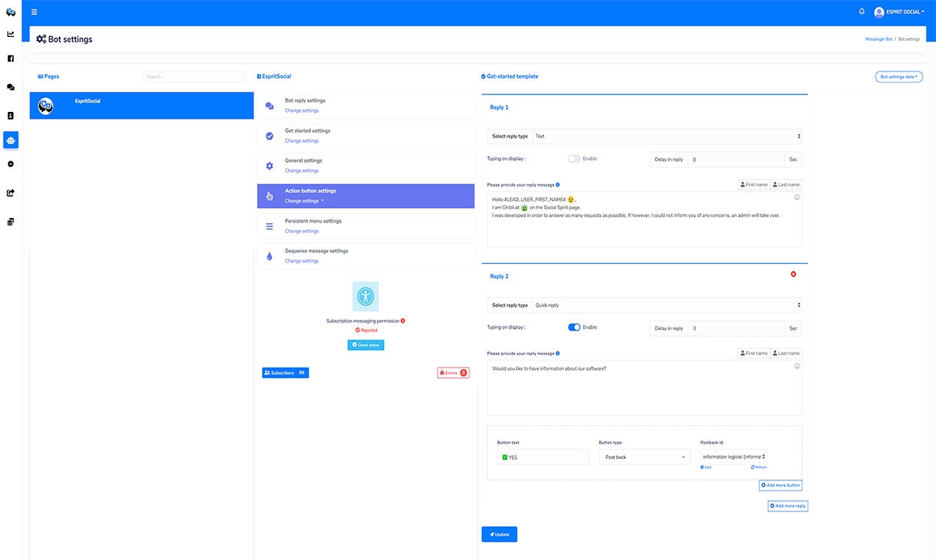This screenshot has height=560, width=936.
Task: Enable typing on display for Reply 1
Action: (x=574, y=159)
